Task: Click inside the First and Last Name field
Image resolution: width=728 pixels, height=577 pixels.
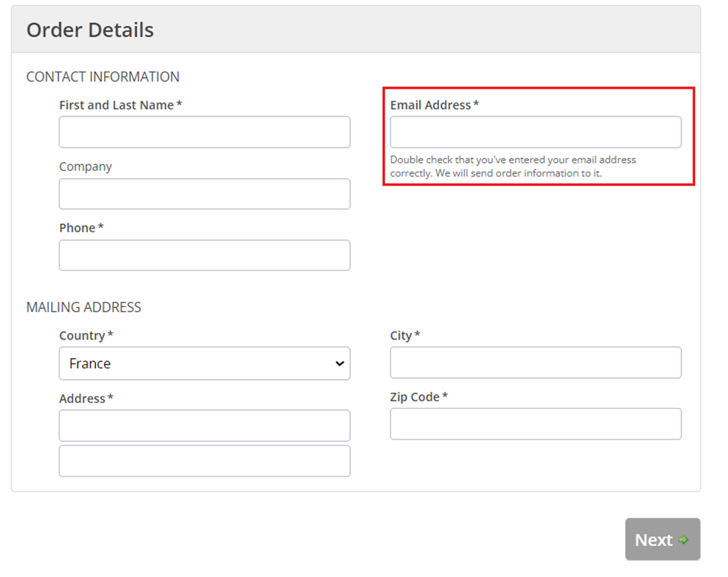Action: click(204, 132)
